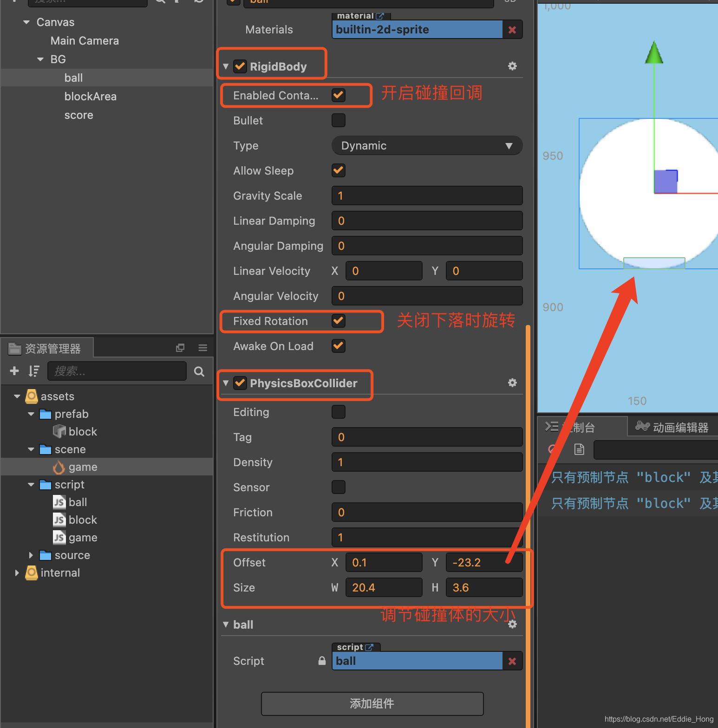
Task: Click the 添加组件 button
Action: [372, 704]
